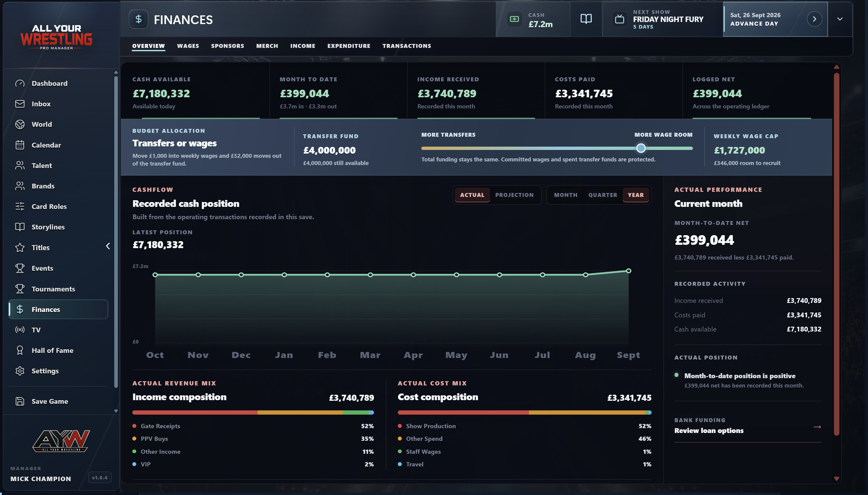Select the Quarter cashflow range
Image resolution: width=868 pixels, height=495 pixels.
point(602,195)
